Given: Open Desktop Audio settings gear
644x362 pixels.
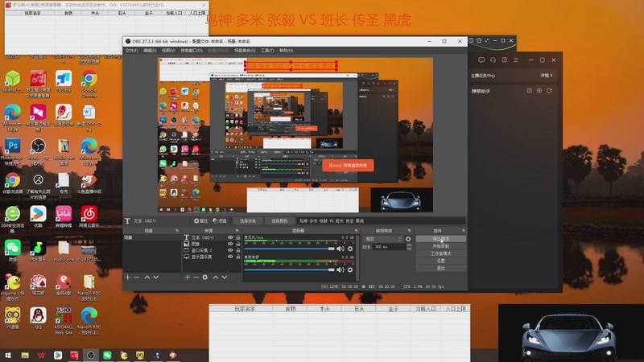Looking at the screenshot, I should pos(350,269).
